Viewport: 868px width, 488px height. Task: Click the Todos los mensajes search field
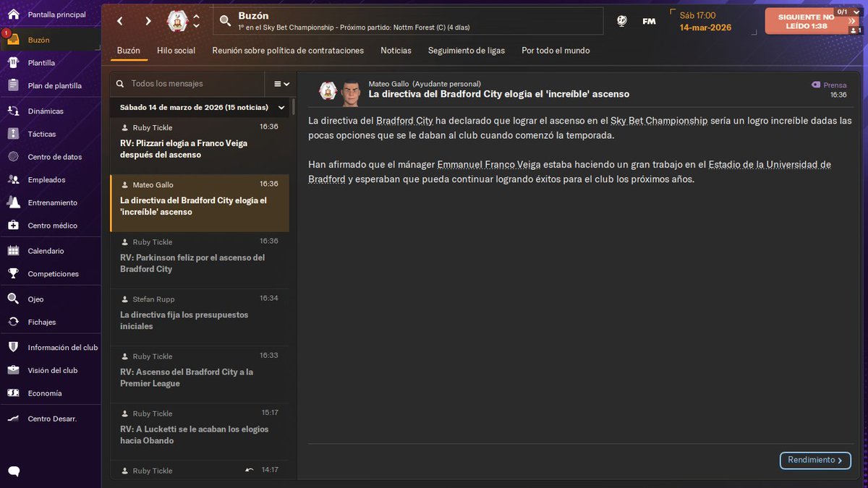188,84
